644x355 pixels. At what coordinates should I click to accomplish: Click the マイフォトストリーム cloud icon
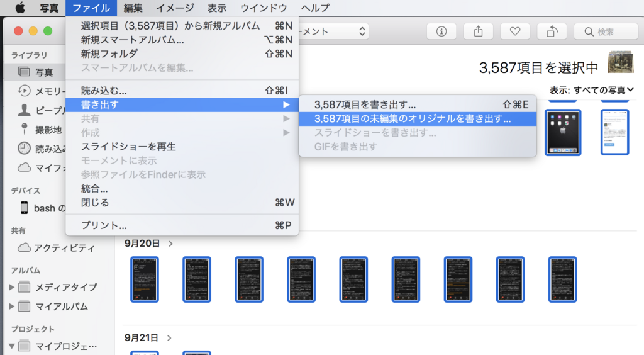25,167
